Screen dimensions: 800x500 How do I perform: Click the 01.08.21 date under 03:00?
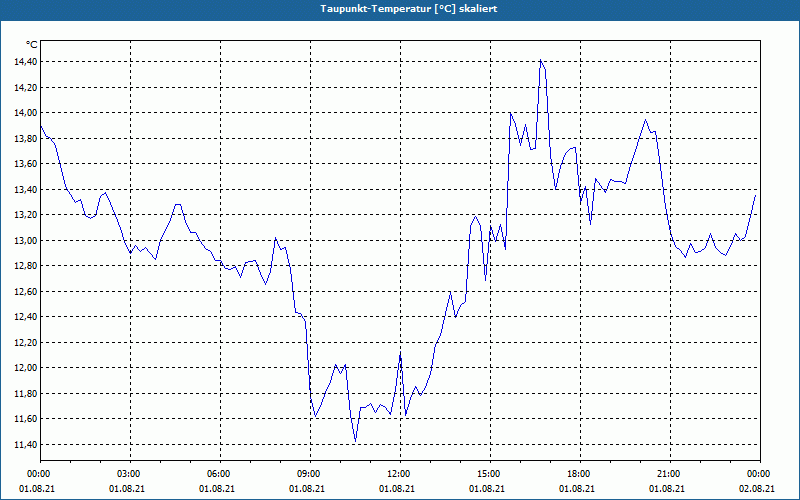pyautogui.click(x=127, y=489)
